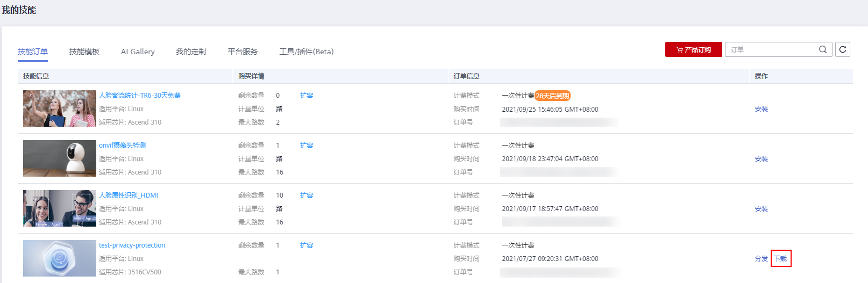Open the onvif camera skill thumbnail
This screenshot has height=283, width=868.
60,158
